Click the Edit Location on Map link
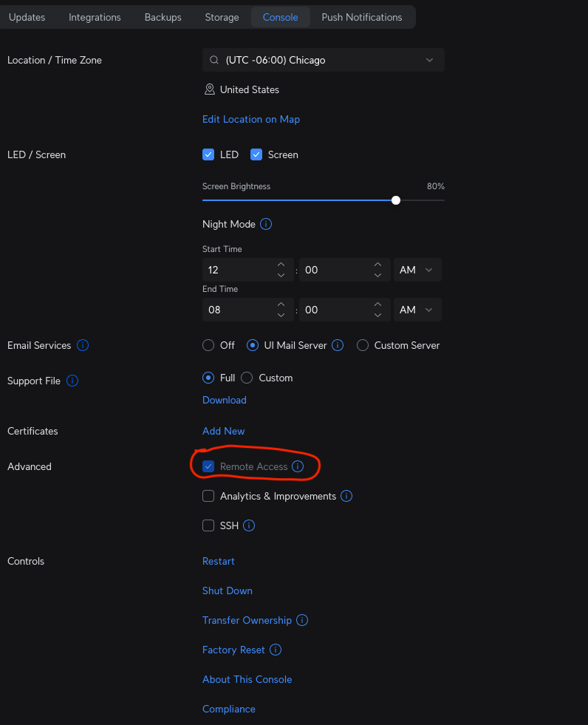Viewport: 588px width, 725px height. pos(251,119)
